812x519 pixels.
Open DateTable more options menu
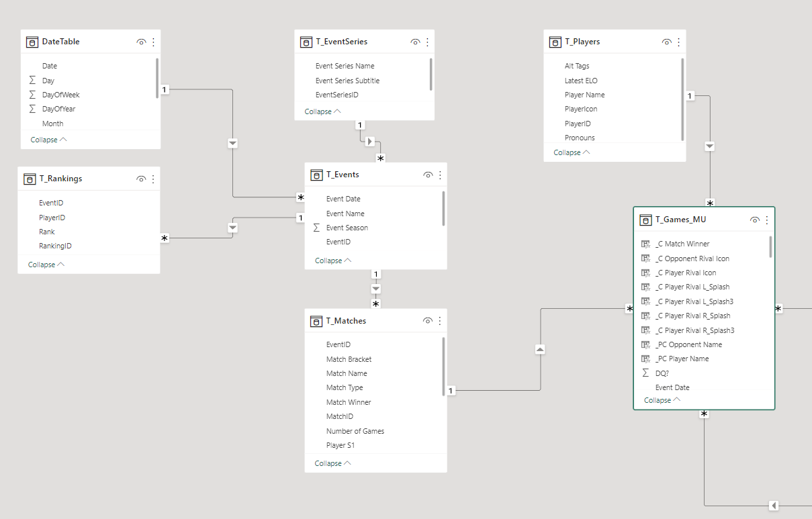[x=153, y=42]
